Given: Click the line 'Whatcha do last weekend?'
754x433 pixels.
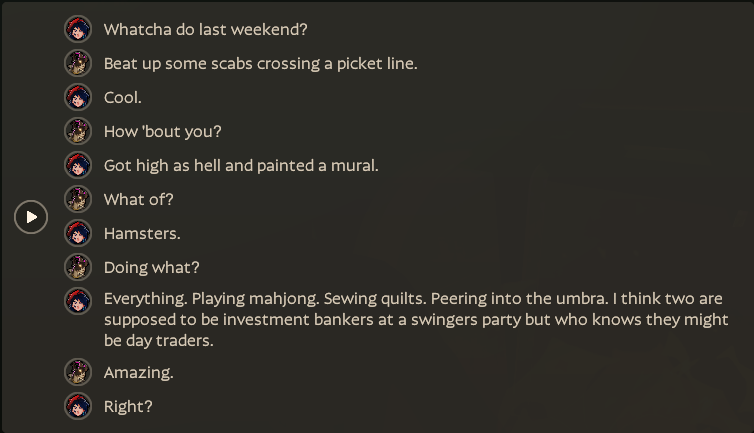Looking at the screenshot, I should [x=205, y=30].
